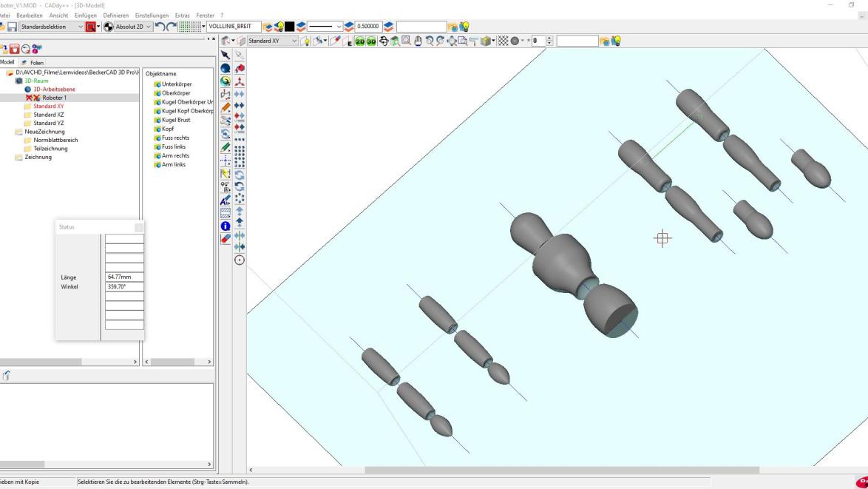
Task: Select the Standard XZ tree item
Action: click(x=49, y=115)
